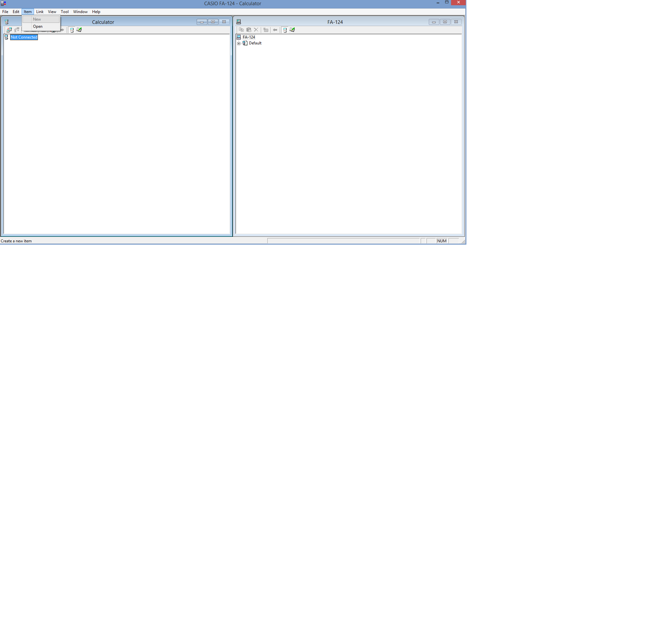Select the Not Connected tree item
Image resolution: width=672 pixels, height=631 pixels.
[24, 38]
